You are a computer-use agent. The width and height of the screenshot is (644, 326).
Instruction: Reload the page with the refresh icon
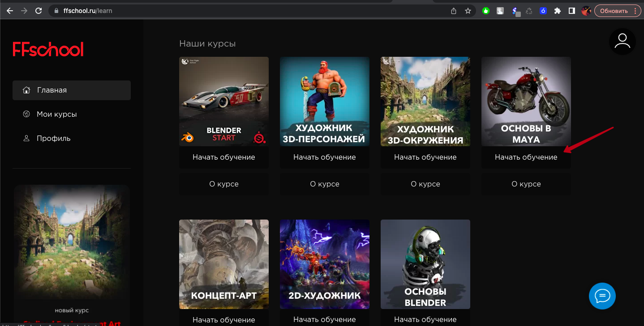point(39,11)
